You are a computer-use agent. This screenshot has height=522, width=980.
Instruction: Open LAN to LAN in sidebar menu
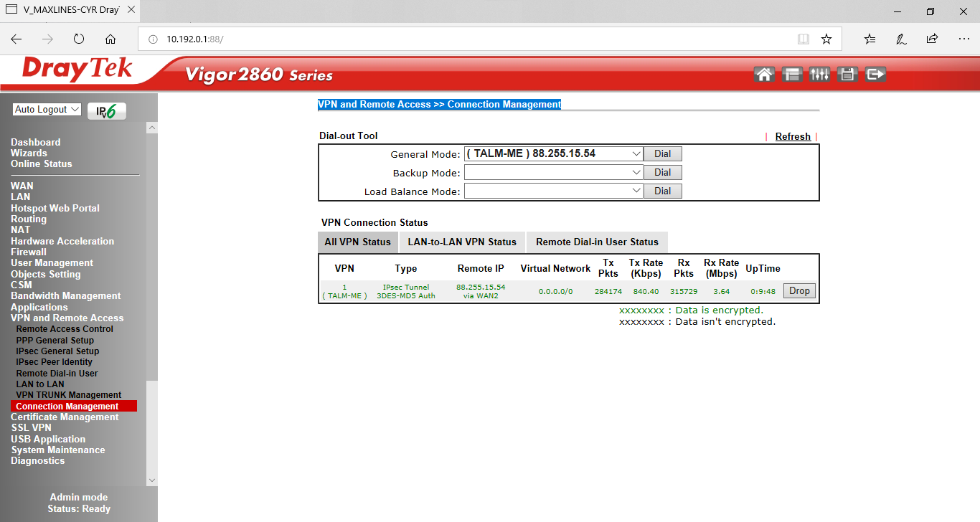coord(40,384)
